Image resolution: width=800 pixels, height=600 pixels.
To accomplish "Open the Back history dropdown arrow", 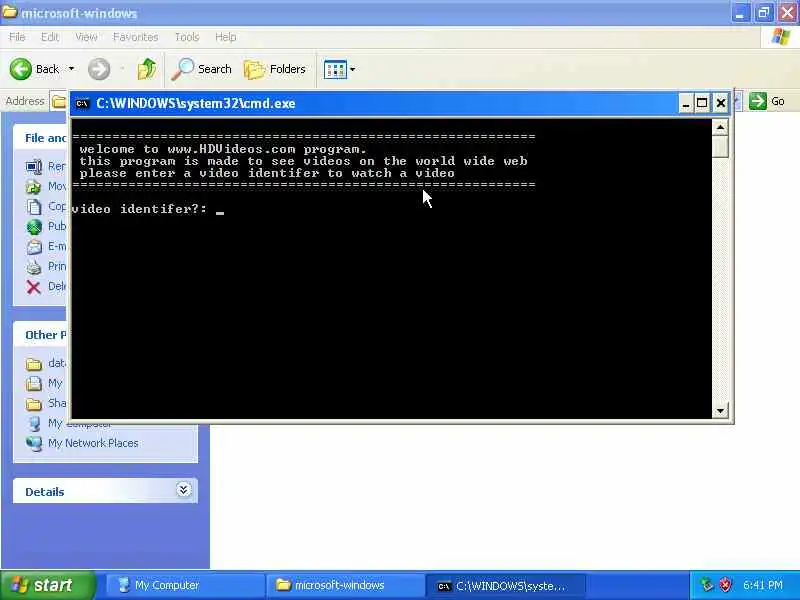I will click(71, 69).
